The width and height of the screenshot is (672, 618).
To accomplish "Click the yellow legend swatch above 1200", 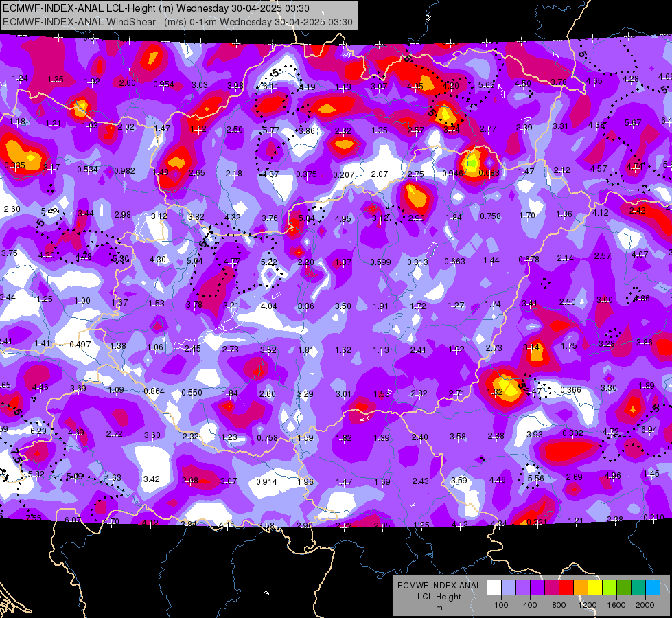I will tap(595, 588).
